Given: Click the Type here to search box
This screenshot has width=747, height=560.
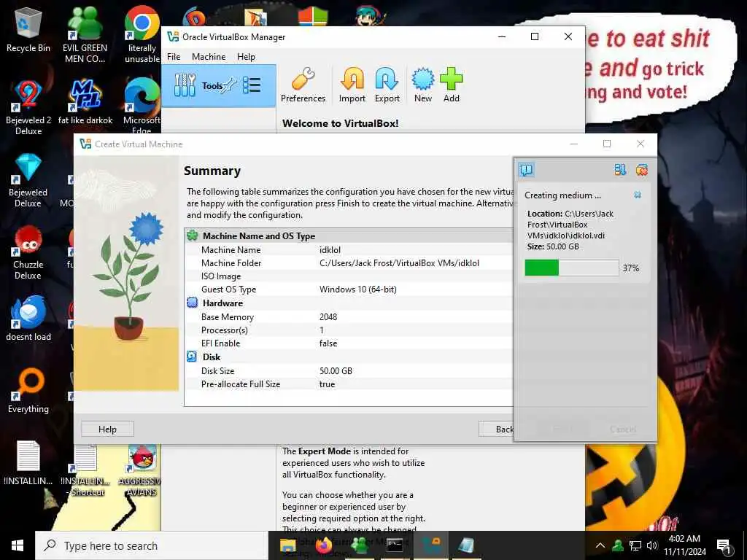Looking at the screenshot, I should coord(152,545).
